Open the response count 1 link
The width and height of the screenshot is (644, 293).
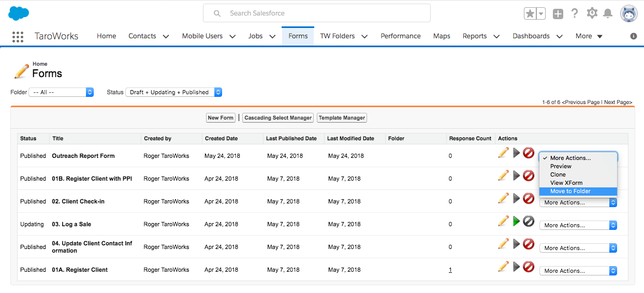[x=450, y=270]
